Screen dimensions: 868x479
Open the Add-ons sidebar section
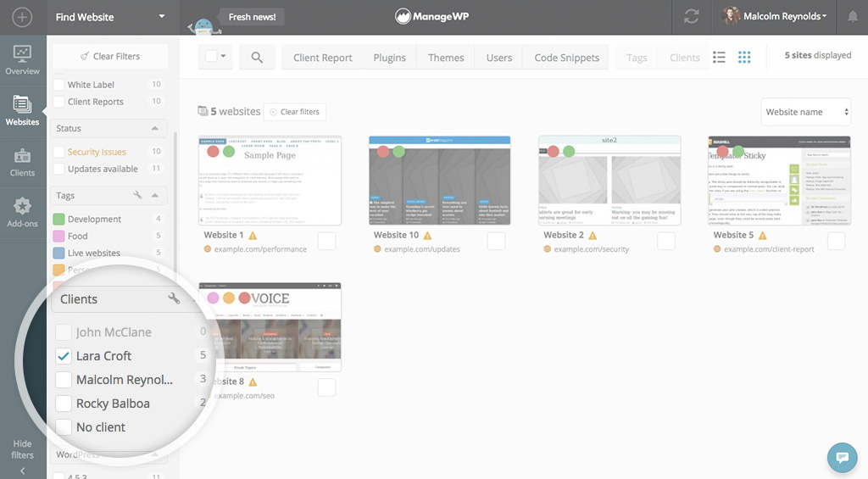(x=23, y=212)
